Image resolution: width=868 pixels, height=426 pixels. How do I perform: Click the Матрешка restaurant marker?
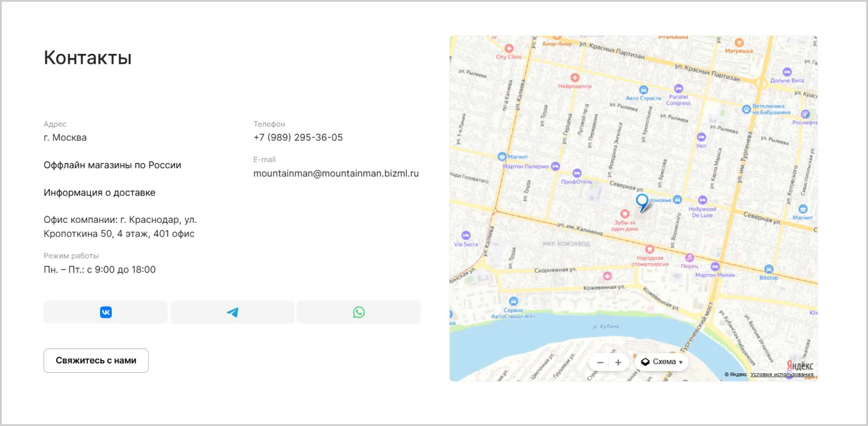739,42
